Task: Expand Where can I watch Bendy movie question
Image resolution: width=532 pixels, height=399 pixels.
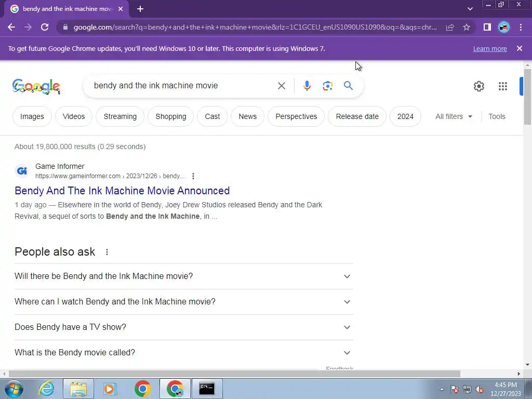Action: (x=183, y=302)
